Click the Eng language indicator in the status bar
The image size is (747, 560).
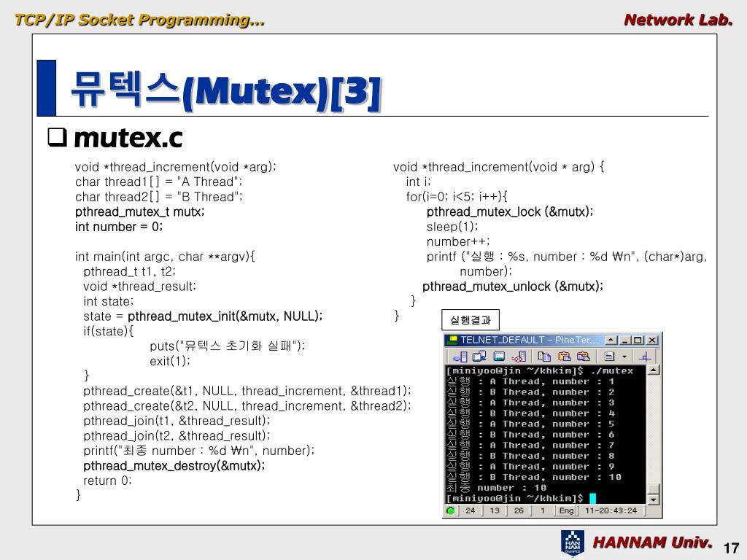click(x=566, y=510)
